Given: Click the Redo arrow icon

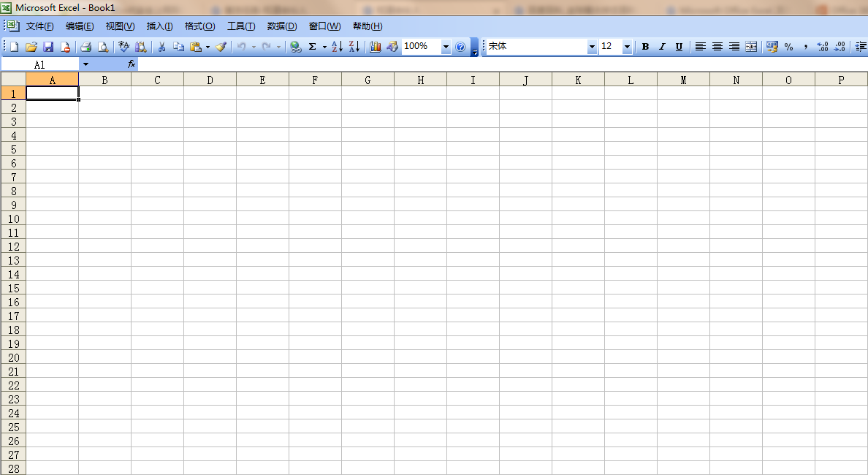Looking at the screenshot, I should pyautogui.click(x=266, y=47).
